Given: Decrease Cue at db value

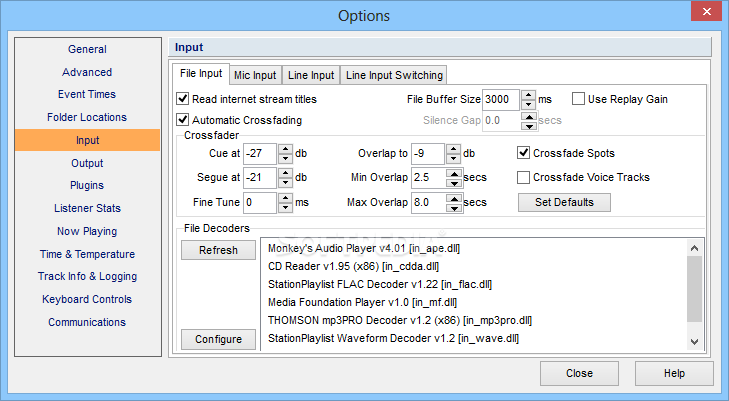Looking at the screenshot, I should click(285, 158).
